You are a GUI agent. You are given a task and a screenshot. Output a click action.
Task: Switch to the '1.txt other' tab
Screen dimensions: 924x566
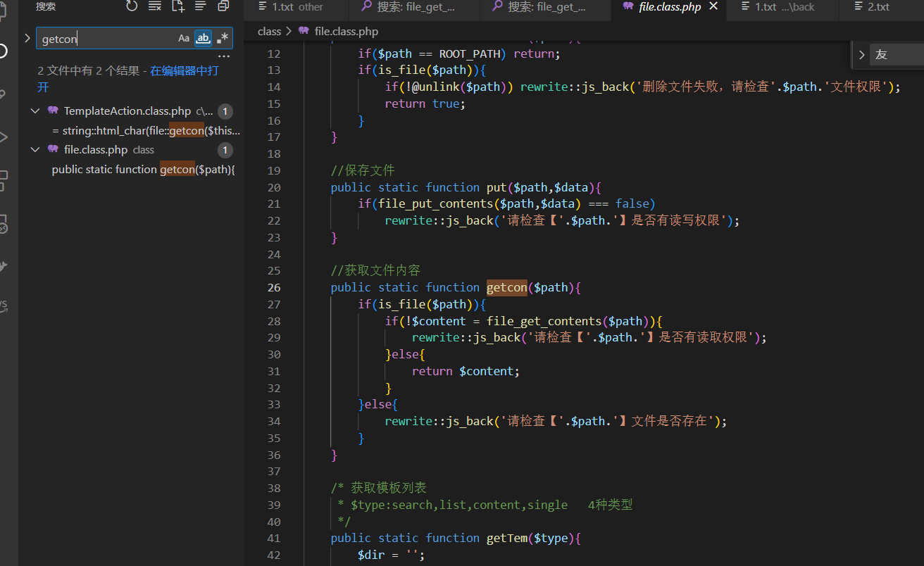[296, 7]
